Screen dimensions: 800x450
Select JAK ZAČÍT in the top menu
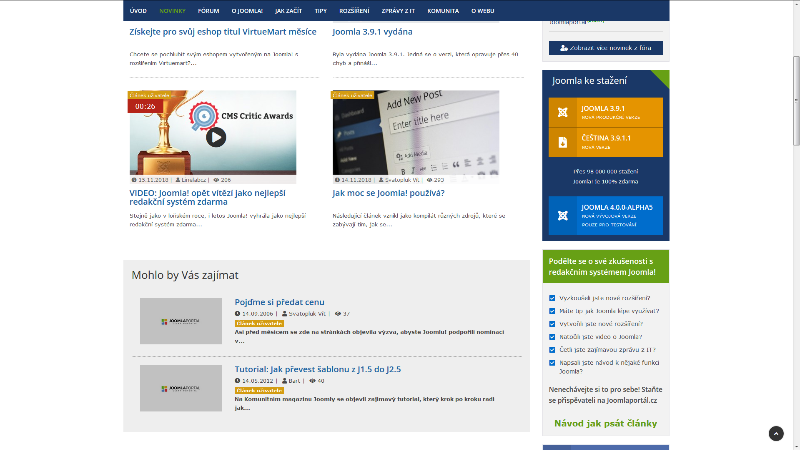(288, 11)
